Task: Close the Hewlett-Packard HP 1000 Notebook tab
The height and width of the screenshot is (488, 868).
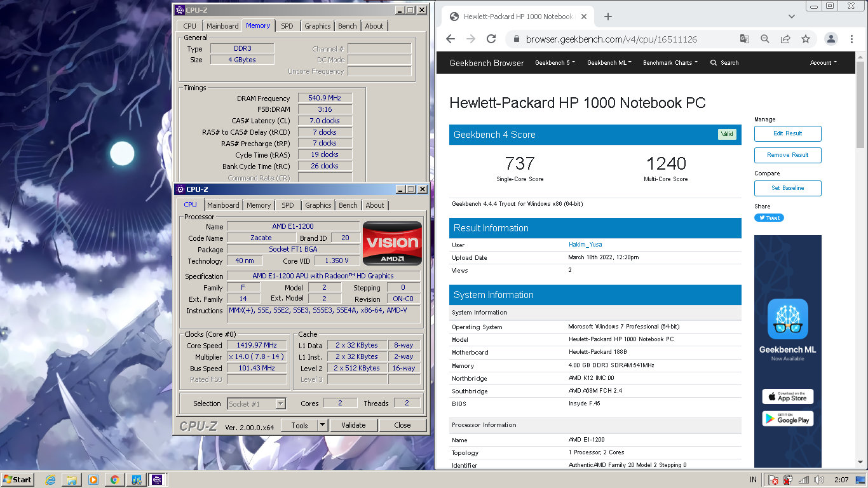Action: click(x=584, y=17)
